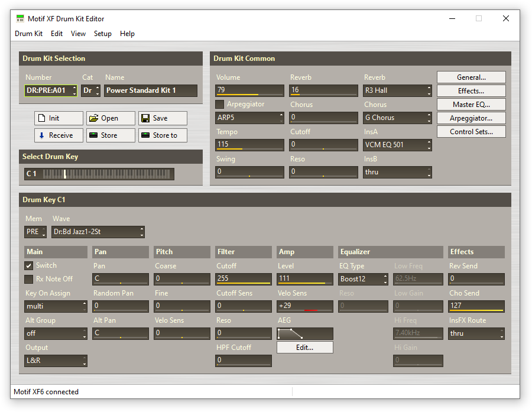Click the AEG Edit... button
Viewport: 532px width, 412px height.
coord(304,348)
